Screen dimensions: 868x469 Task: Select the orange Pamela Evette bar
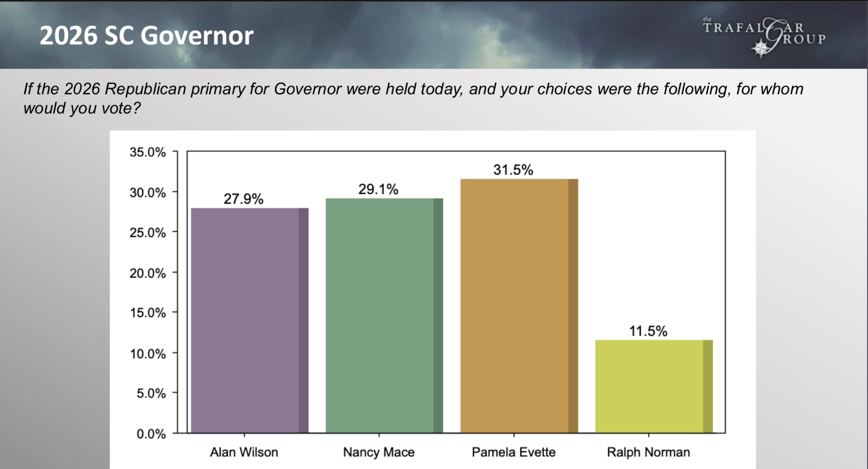(519, 306)
